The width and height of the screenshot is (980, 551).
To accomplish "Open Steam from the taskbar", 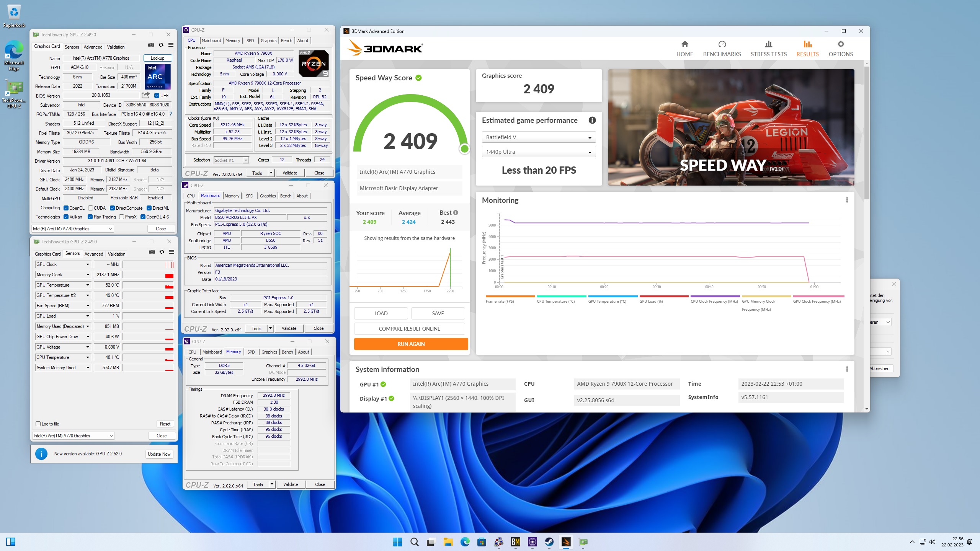I will (x=549, y=542).
